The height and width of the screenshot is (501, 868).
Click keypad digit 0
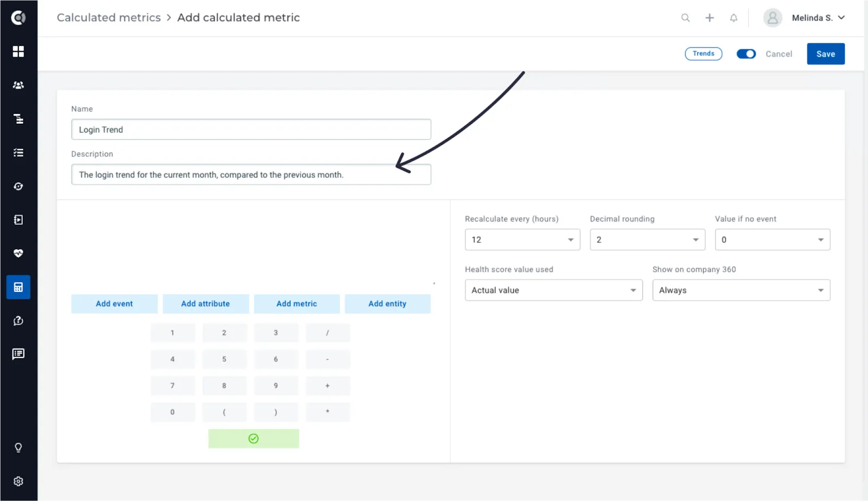(x=173, y=412)
